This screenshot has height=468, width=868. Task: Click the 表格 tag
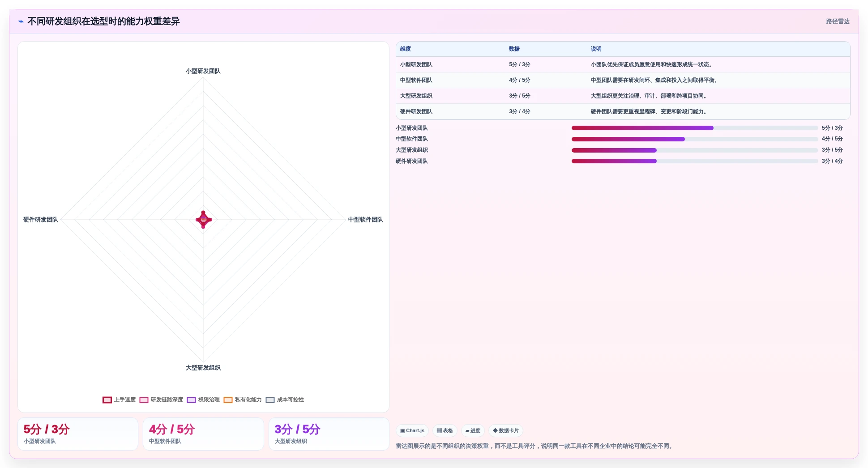click(445, 430)
